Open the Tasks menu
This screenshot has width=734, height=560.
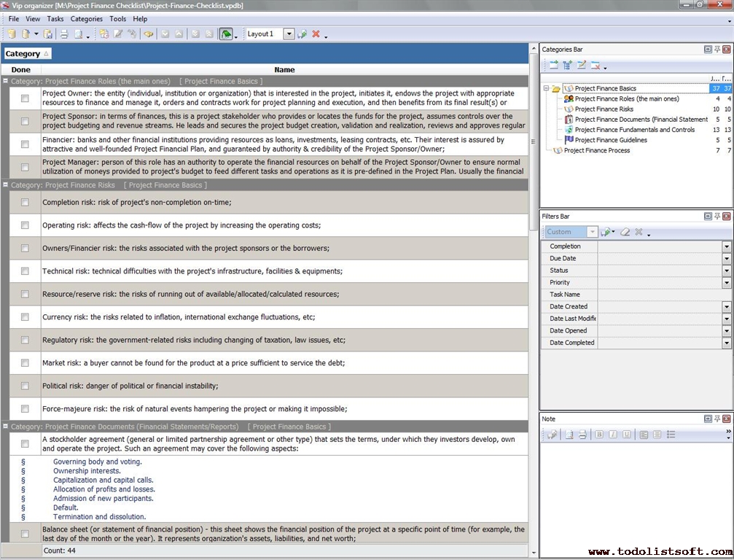55,19
